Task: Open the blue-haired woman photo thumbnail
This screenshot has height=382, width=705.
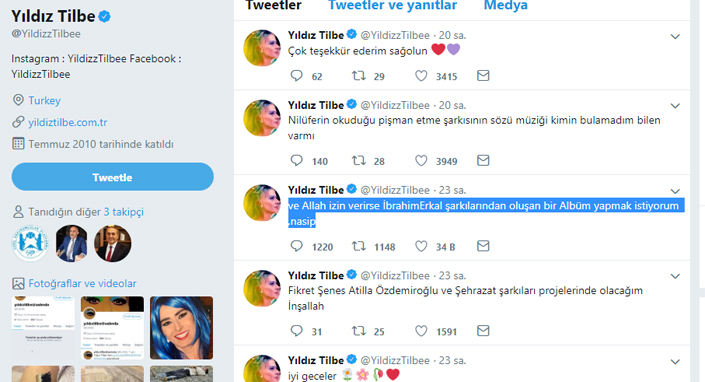Action: [x=181, y=328]
